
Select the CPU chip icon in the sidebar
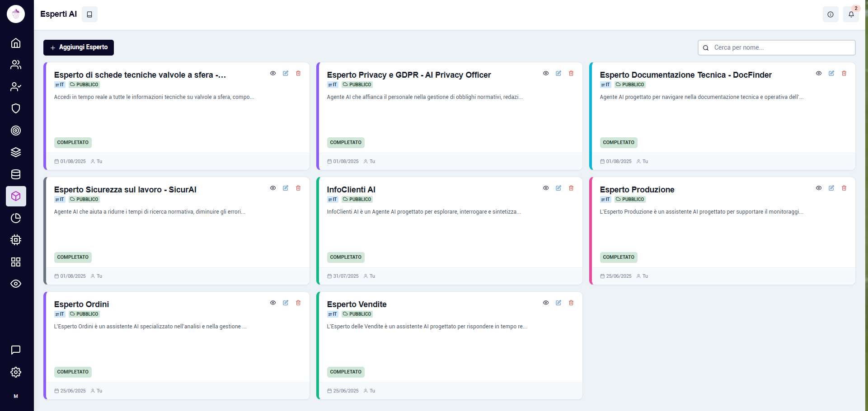point(16,240)
